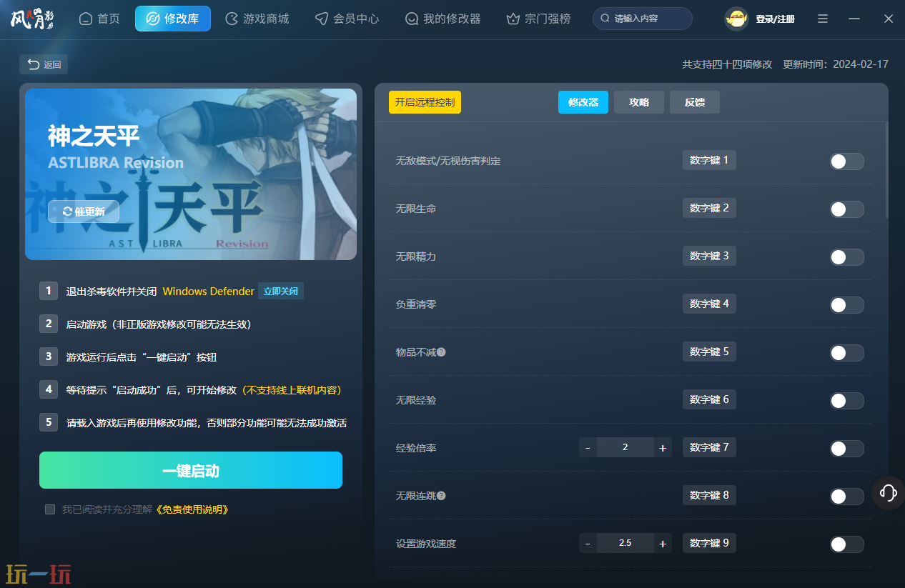Image resolution: width=905 pixels, height=588 pixels.
Task: Go to 首页 tab
Action: (99, 19)
